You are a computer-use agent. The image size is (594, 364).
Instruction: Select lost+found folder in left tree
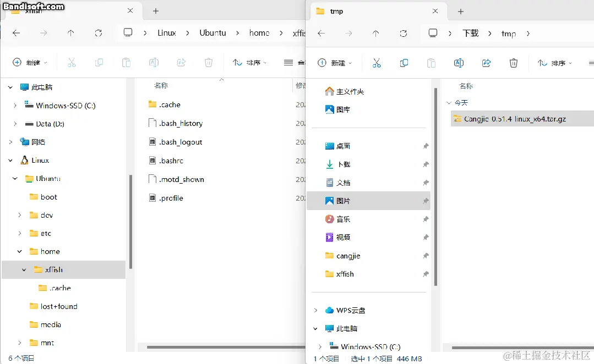[x=59, y=306]
